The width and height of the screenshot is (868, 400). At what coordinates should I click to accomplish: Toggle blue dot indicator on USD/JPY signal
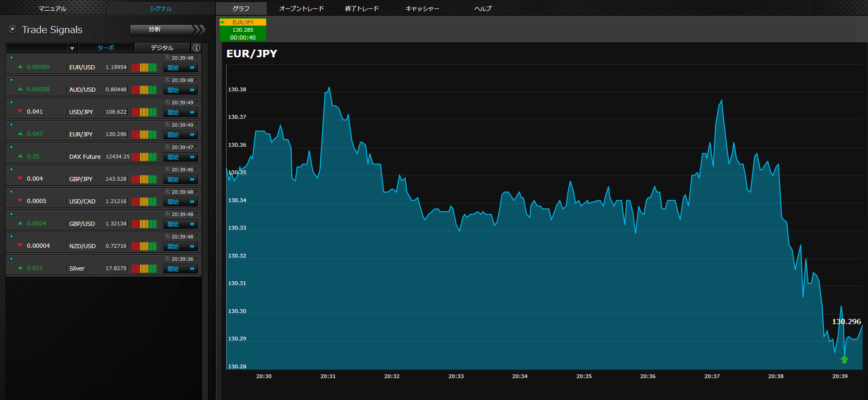11,102
